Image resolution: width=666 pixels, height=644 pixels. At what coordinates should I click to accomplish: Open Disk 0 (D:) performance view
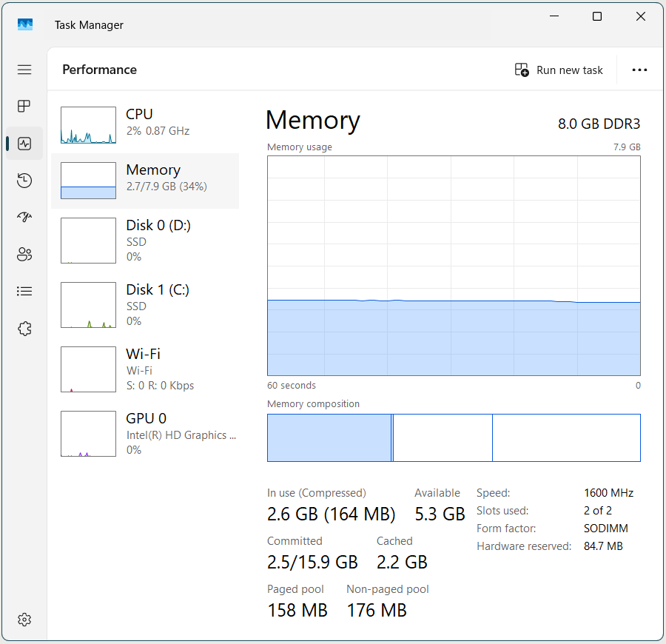point(145,240)
